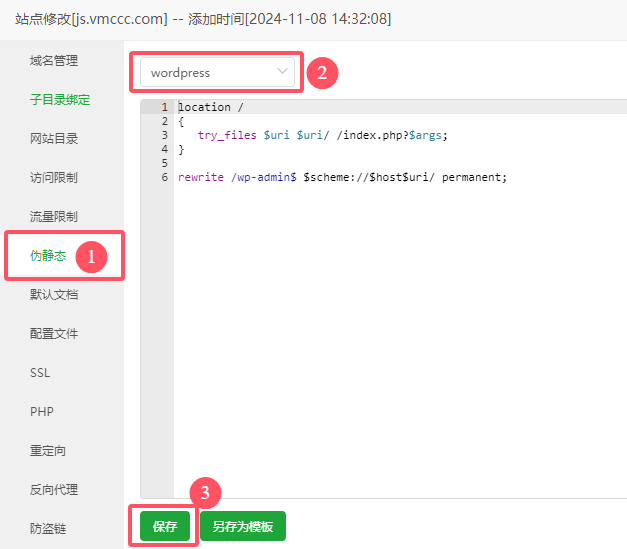Click the 'location /' code line
The height and width of the screenshot is (549, 627).
211,107
